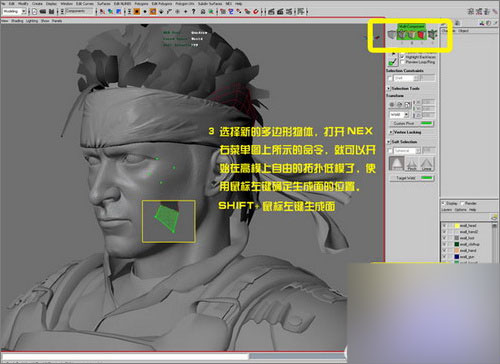The width and height of the screenshot is (500, 364).
Task: Select by object type mode icon
Action: [110, 11]
